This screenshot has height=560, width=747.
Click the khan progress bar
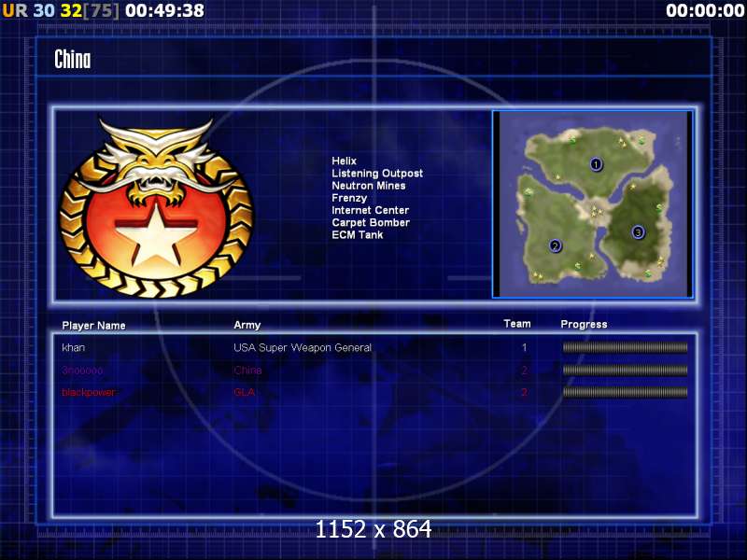tap(625, 347)
